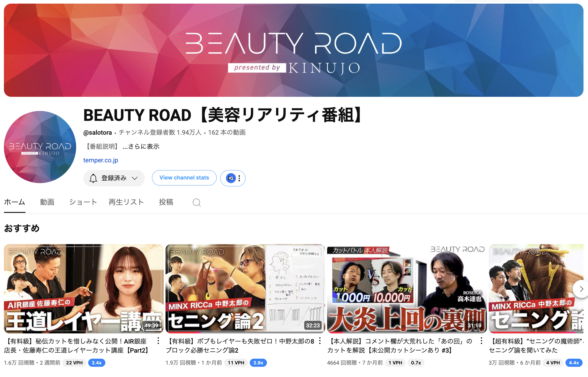
Task: Click the 3万 回視聴・6 か月前 metadata
Action: [x=515, y=363]
